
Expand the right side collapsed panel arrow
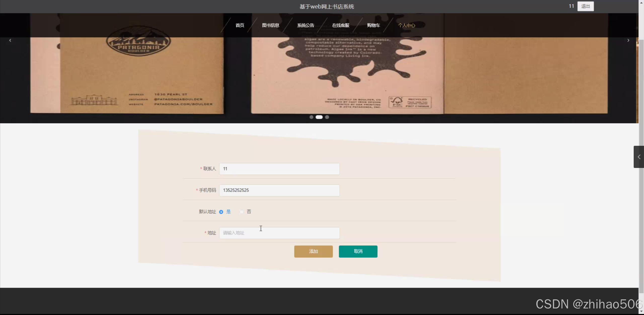coord(639,157)
